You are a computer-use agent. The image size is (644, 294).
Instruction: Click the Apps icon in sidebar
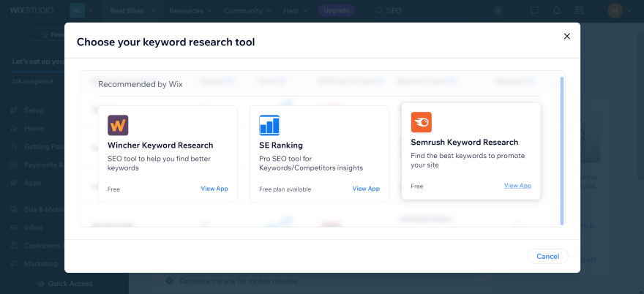click(x=14, y=183)
